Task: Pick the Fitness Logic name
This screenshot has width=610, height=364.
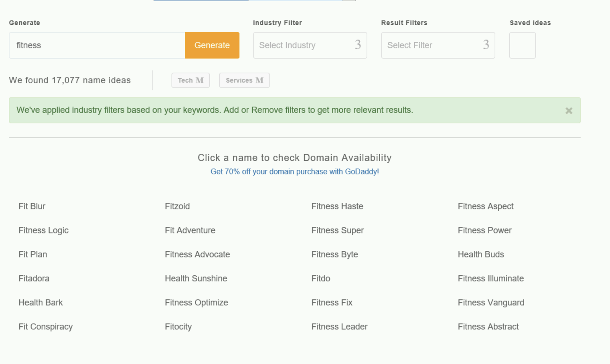Action: pos(43,230)
